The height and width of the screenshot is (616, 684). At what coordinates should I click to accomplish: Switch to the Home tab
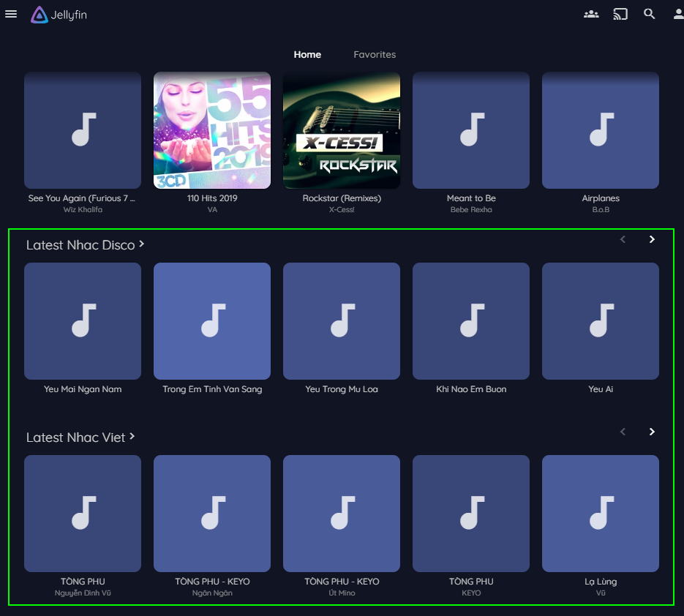[307, 55]
